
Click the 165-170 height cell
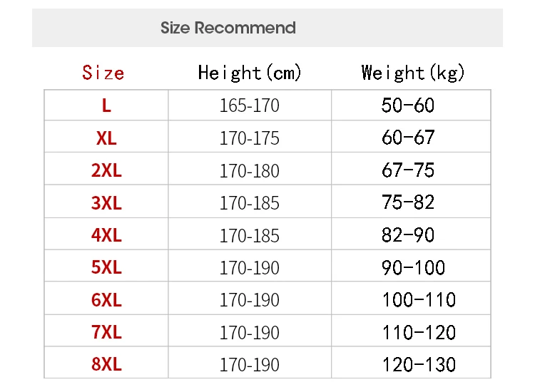click(x=250, y=105)
